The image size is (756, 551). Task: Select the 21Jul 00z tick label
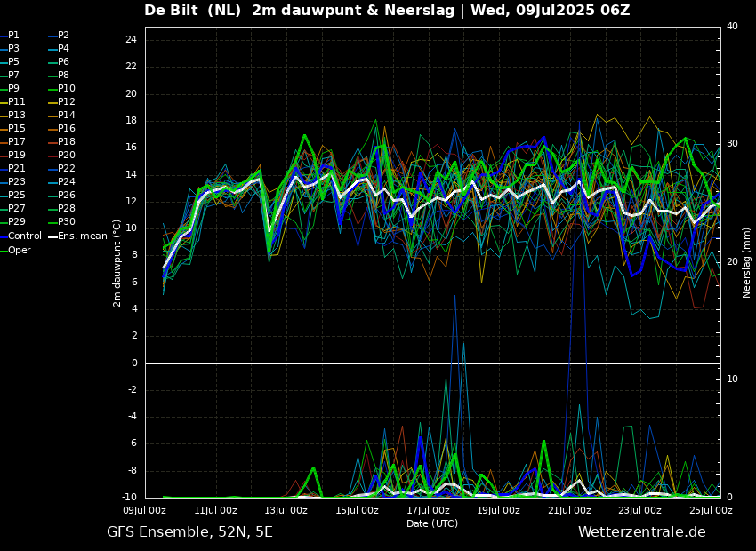[x=569, y=510]
